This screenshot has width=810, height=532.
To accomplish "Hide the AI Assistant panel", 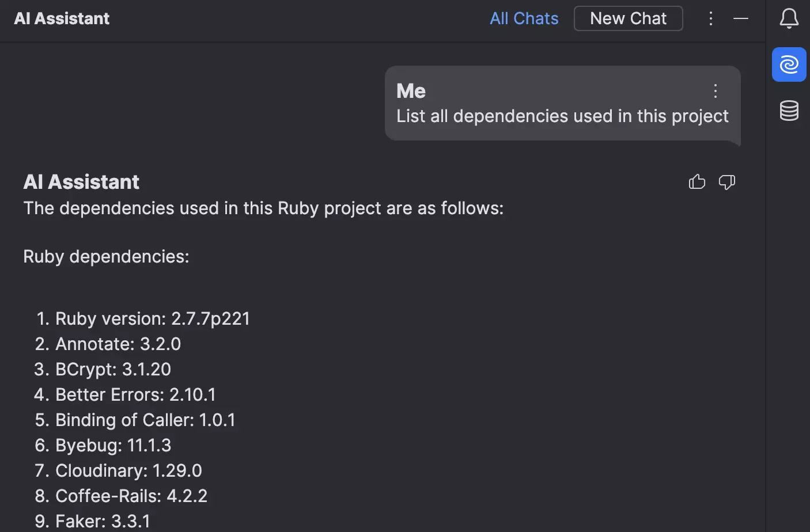I will click(741, 18).
